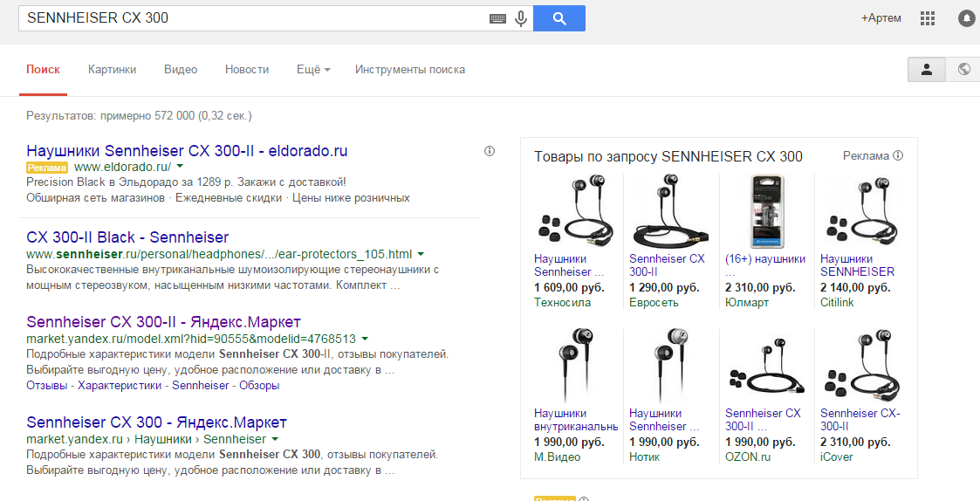Click the 1 609,00 руб. price
Screen dimensions: 980x501
[x=569, y=288]
